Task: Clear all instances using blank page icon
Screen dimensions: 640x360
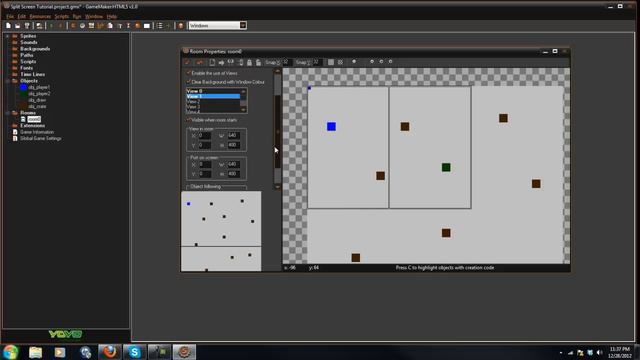Action: tap(212, 62)
